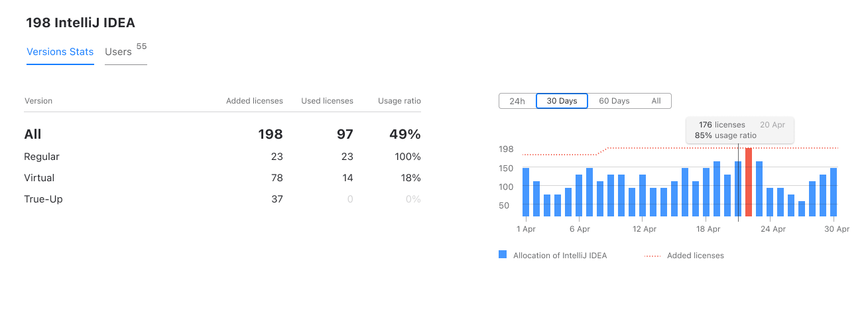This screenshot has height=310, width=868.
Task: Select the 30 Days time range
Action: [x=562, y=101]
